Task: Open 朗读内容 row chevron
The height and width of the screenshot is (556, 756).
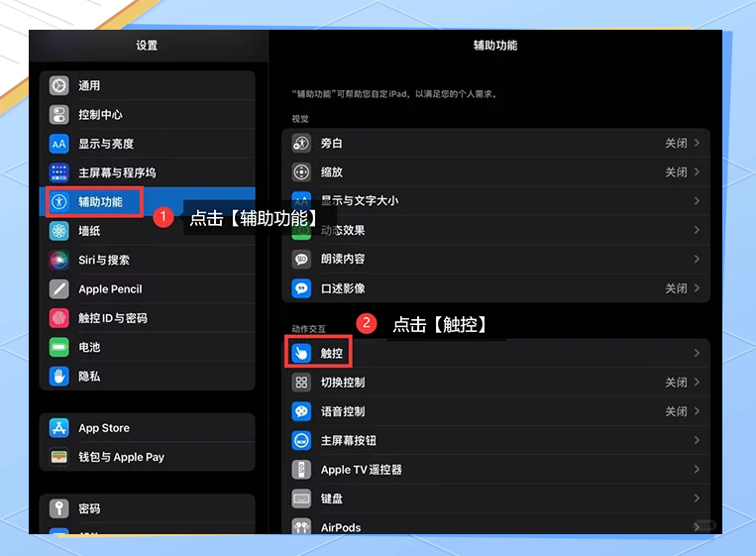Action: 697,259
